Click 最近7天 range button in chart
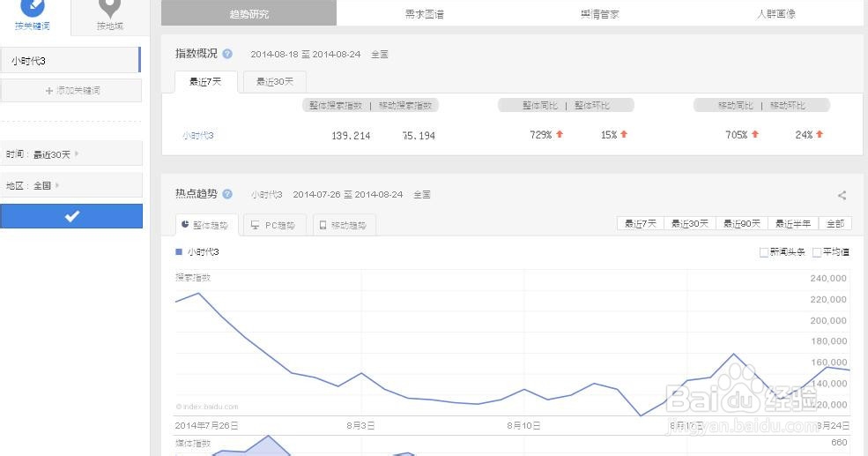Screen dimensions: 868x456 pos(641,223)
